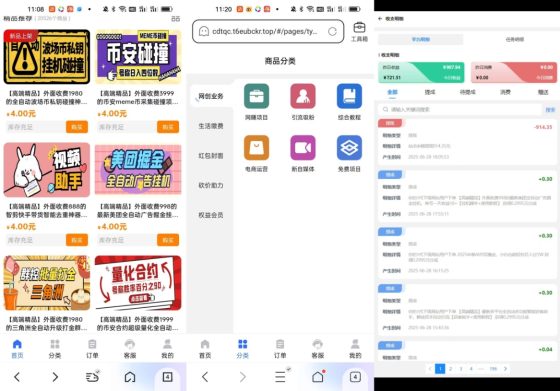
Task: Open the 网赚项目 briefcase category icon
Action: (256, 96)
